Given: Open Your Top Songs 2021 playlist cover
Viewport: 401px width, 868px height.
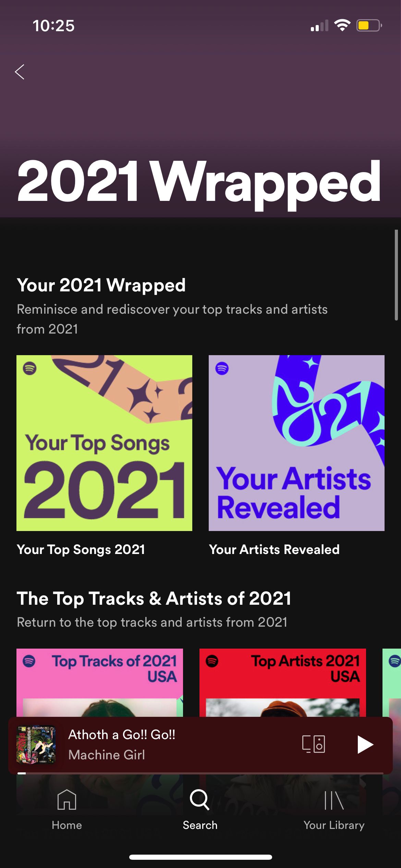Looking at the screenshot, I should pos(104,443).
